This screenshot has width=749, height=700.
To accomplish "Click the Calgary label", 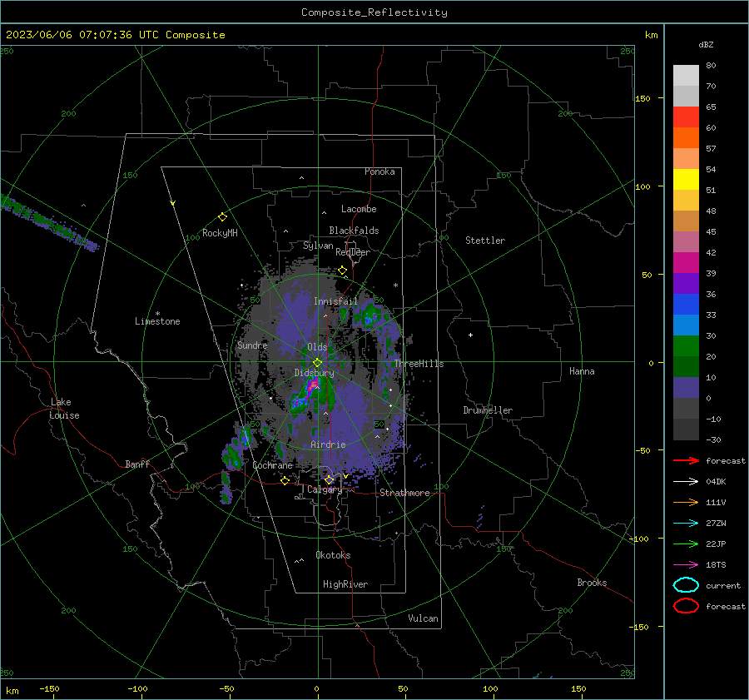I will (325, 489).
